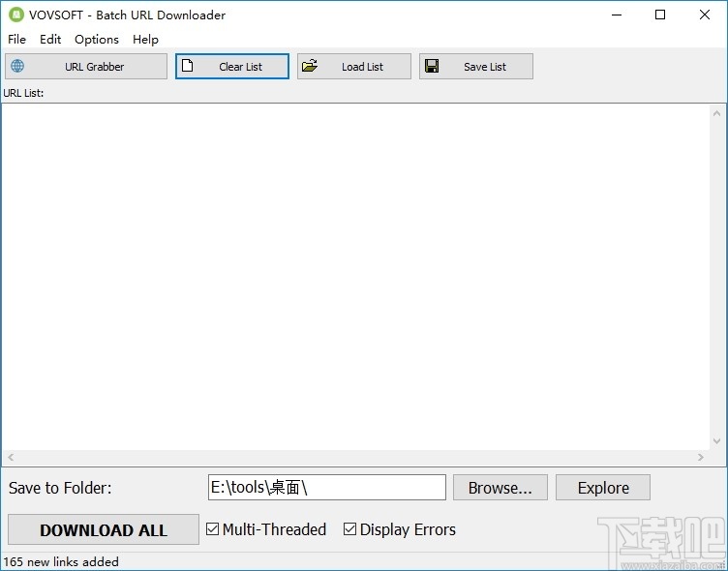Click the floppy disk icon on Save List
The height and width of the screenshot is (571, 728).
pyautogui.click(x=432, y=66)
